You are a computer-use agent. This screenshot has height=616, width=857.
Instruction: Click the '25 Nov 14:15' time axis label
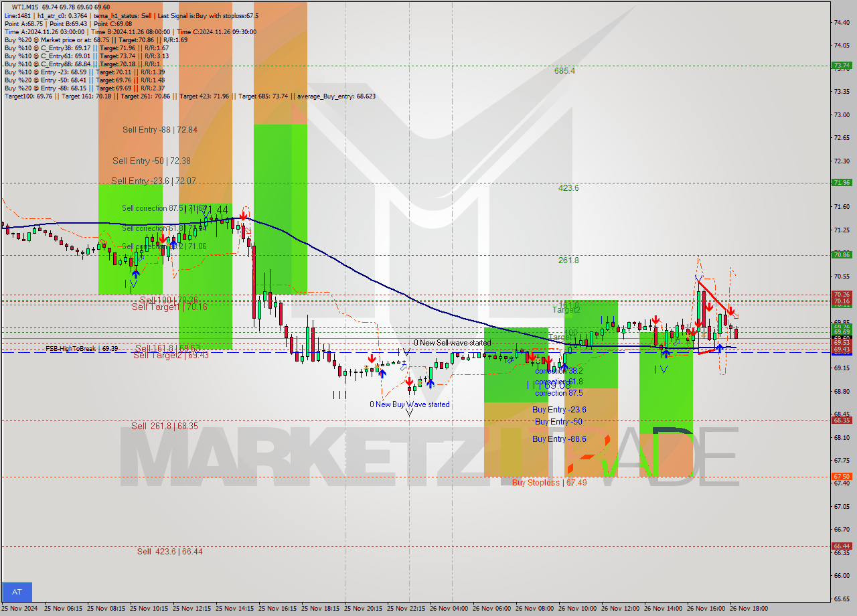pyautogui.click(x=234, y=609)
